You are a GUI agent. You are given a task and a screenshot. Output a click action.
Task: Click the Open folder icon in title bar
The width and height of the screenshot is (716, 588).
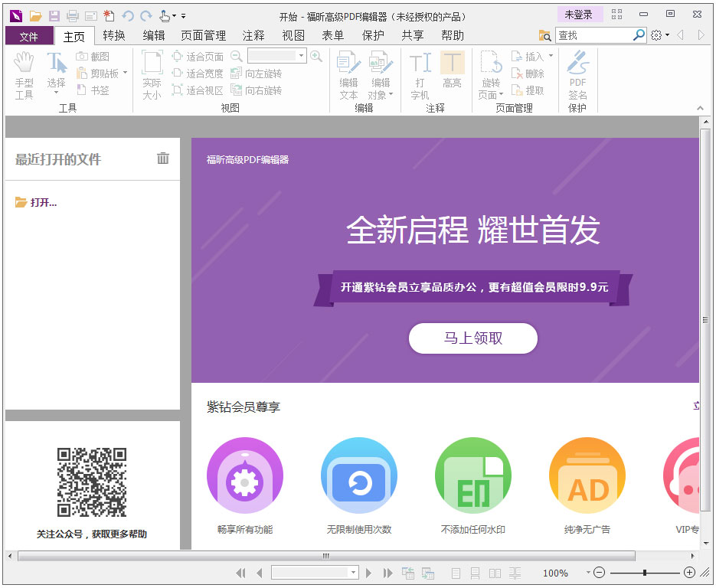pyautogui.click(x=36, y=16)
